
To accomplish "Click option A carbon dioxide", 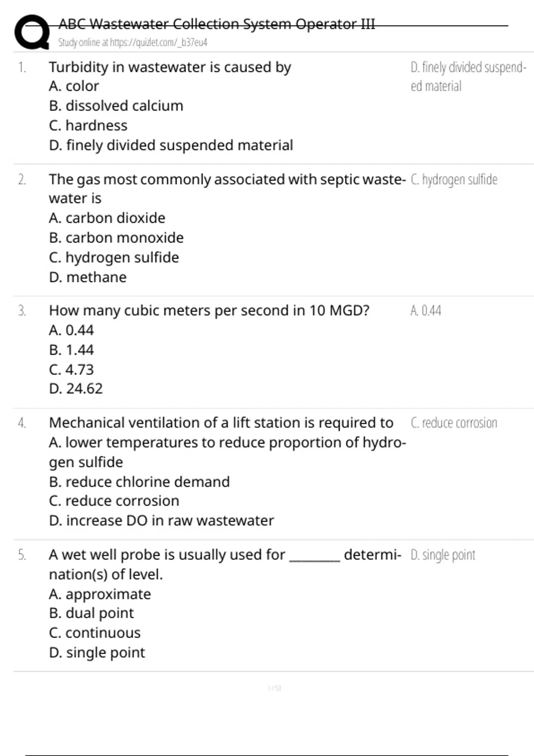I will click(107, 218).
